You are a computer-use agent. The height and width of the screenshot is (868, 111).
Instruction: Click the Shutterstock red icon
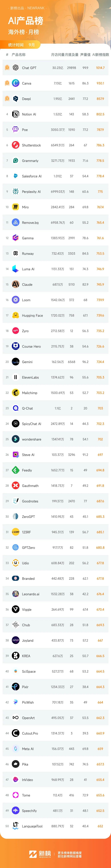(15, 145)
